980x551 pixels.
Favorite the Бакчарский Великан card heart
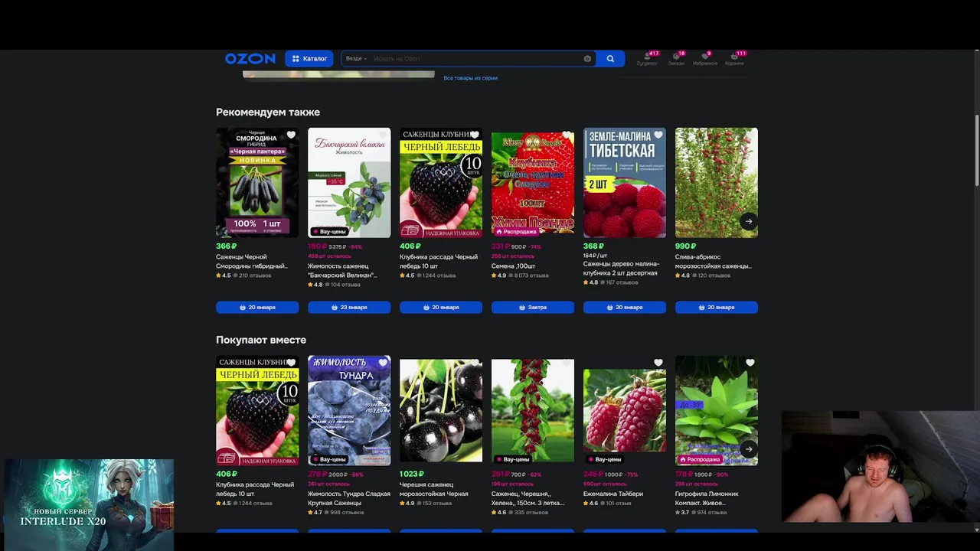tap(383, 135)
